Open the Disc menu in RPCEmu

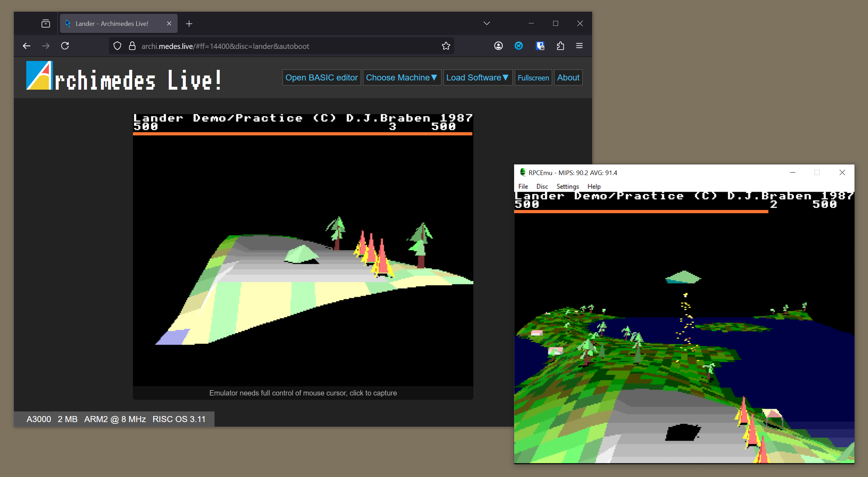542,186
